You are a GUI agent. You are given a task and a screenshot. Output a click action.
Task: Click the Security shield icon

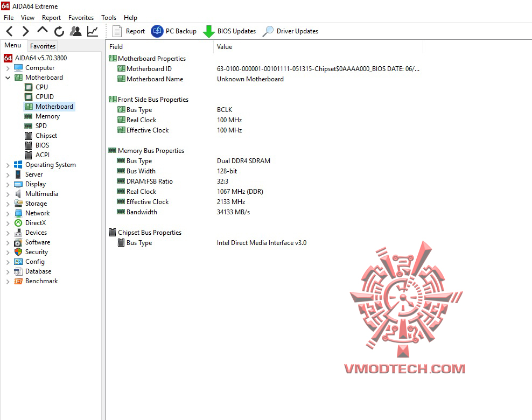[x=18, y=252]
